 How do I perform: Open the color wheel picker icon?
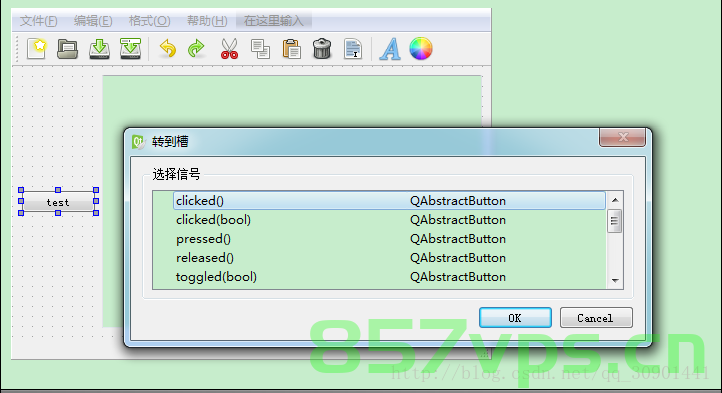421,48
